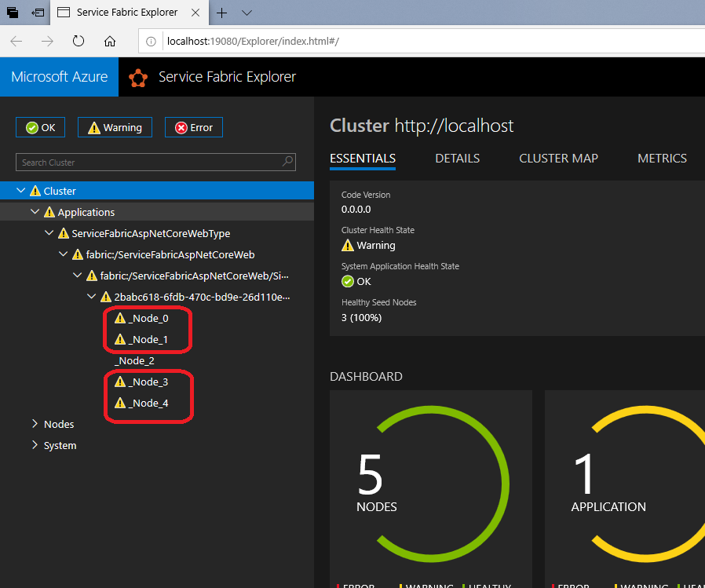Switch to the METRICS tab

pos(662,159)
